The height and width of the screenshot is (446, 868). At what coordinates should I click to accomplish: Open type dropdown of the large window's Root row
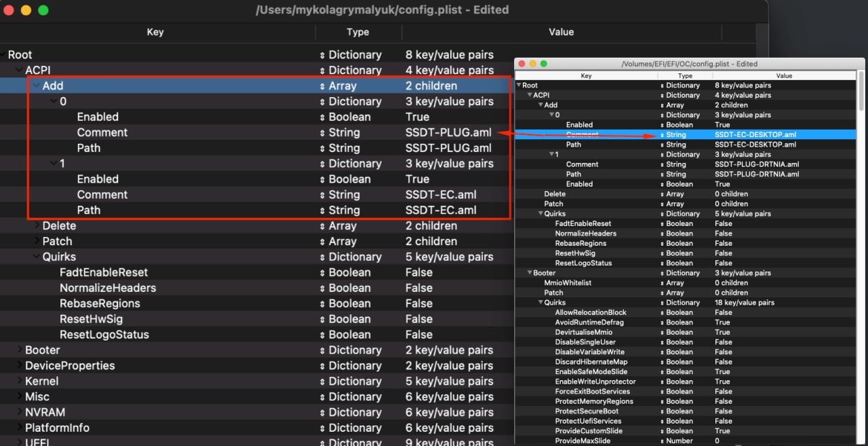pyautogui.click(x=323, y=55)
